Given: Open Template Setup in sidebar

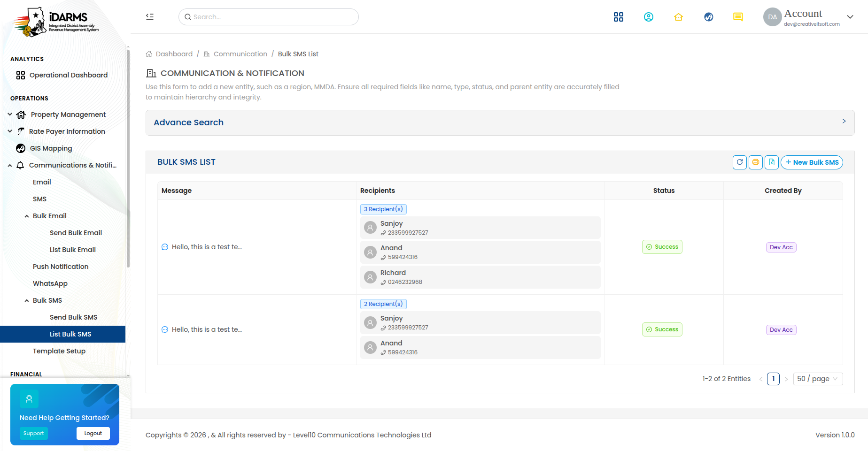Looking at the screenshot, I should pyautogui.click(x=59, y=351).
